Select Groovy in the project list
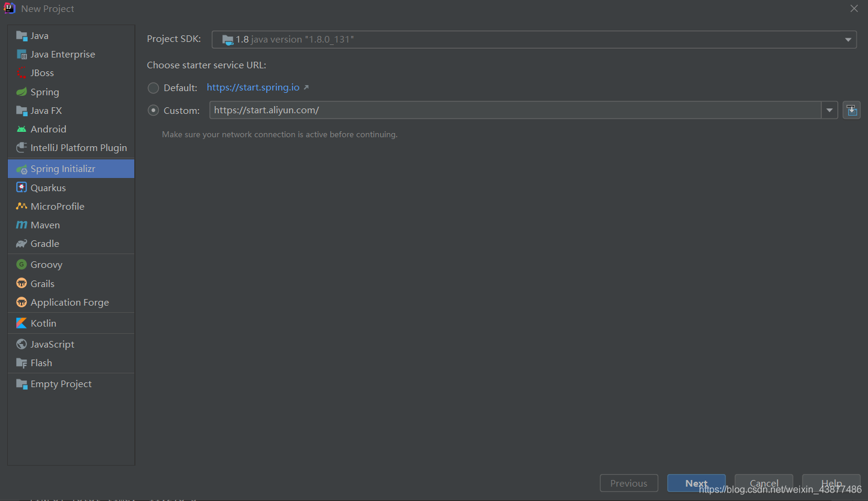The height and width of the screenshot is (501, 868). pos(71,265)
